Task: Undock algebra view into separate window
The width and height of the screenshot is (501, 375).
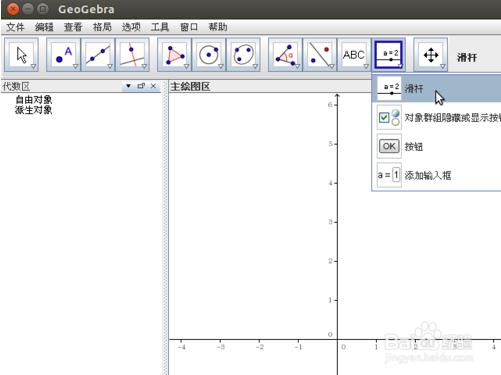Action: pos(141,86)
